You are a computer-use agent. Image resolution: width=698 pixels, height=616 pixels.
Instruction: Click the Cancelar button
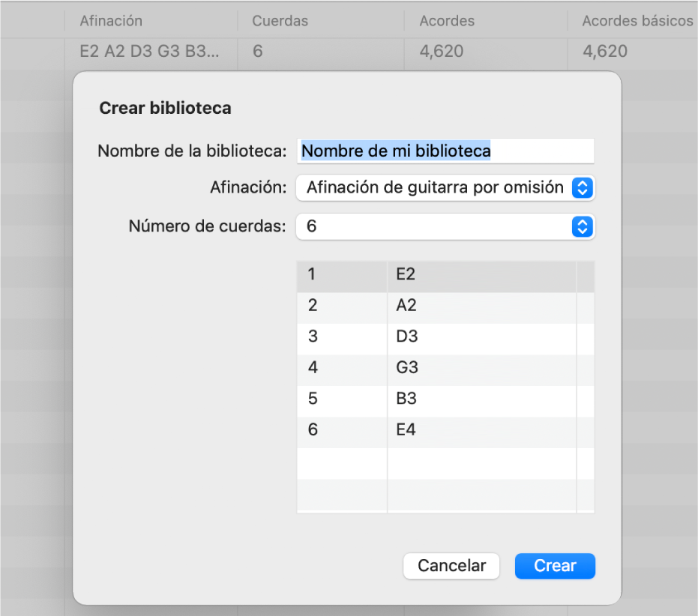pos(451,566)
